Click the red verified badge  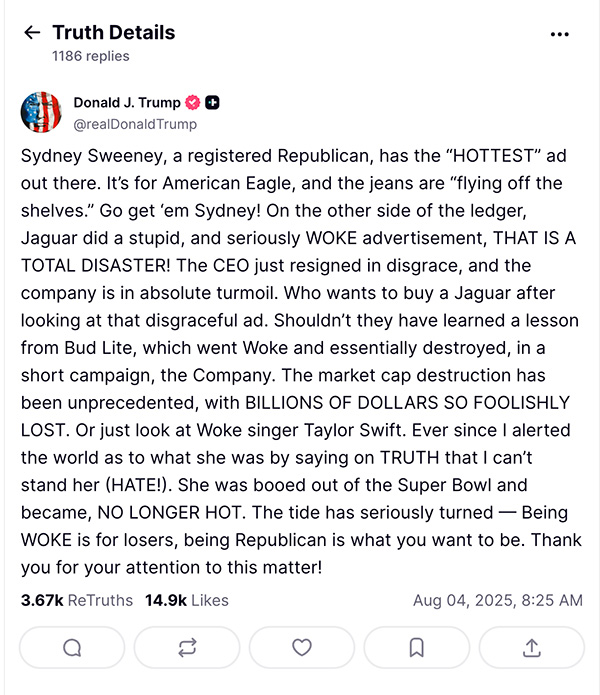(x=193, y=103)
